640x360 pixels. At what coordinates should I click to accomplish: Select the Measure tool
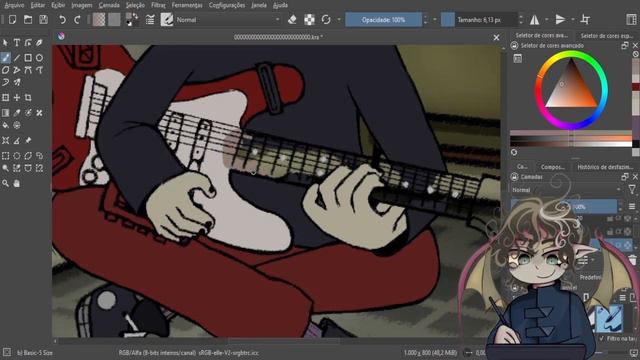pyautogui.click(x=17, y=140)
